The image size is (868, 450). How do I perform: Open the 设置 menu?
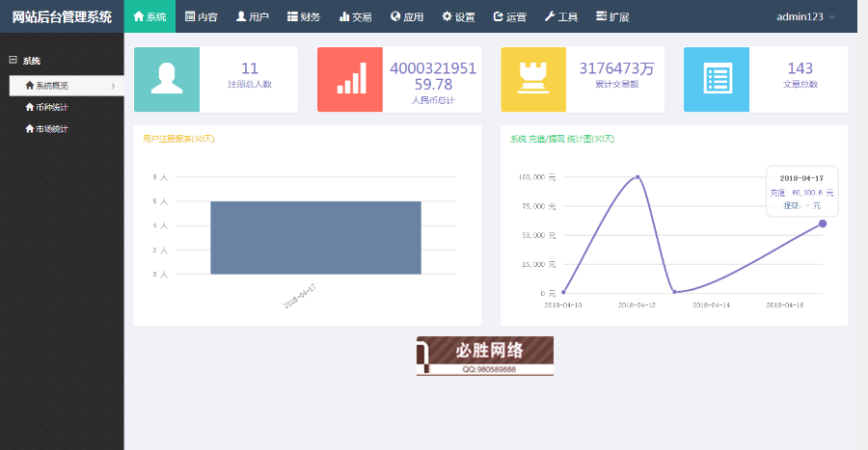(x=458, y=16)
